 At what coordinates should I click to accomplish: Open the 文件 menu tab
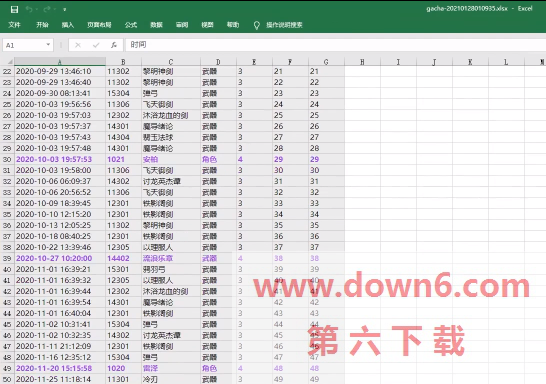coord(14,25)
